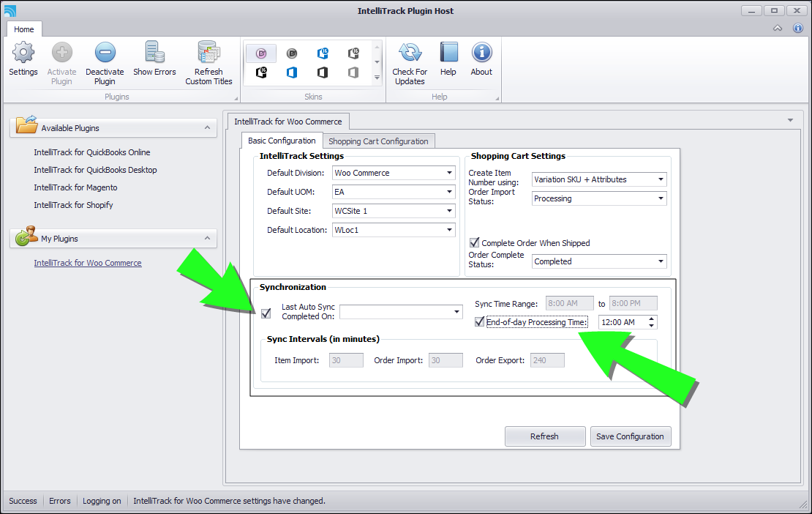Click the Plugins group dialog launcher
Viewport: 812px width, 514px height.
(x=236, y=98)
